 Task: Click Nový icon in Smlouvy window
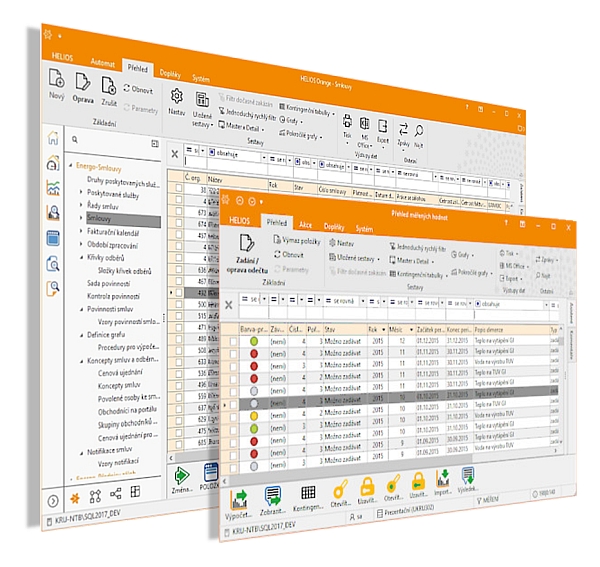click(x=57, y=78)
